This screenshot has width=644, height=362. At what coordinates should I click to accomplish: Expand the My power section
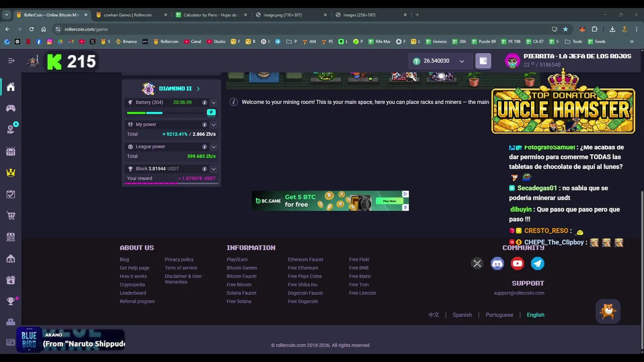(x=213, y=125)
